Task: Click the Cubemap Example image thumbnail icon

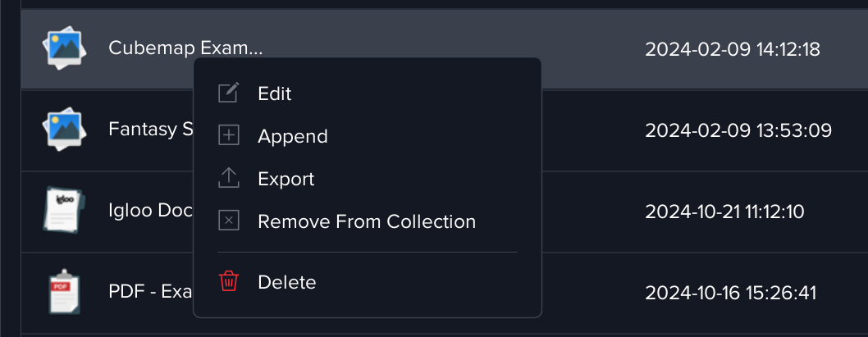Action: click(64, 48)
